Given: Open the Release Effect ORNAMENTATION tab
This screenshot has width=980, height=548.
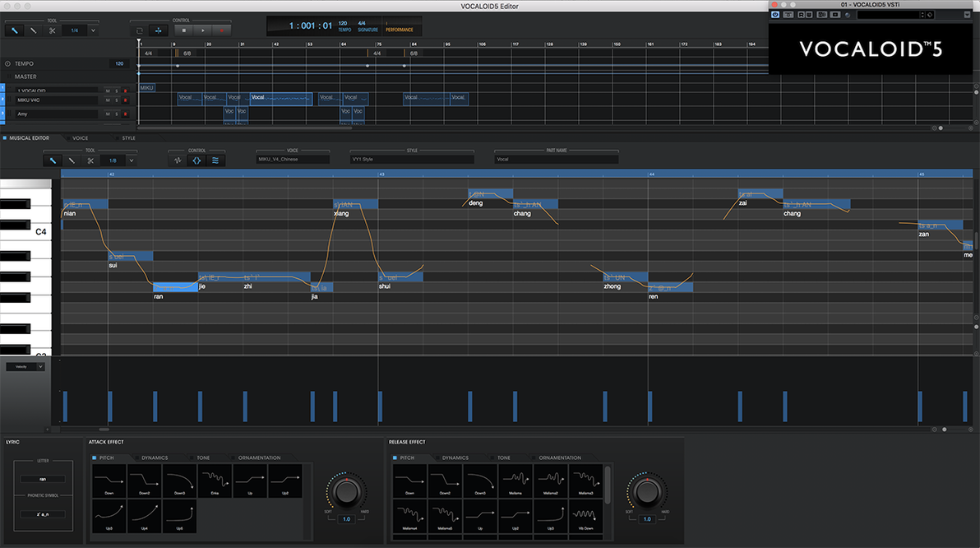Looking at the screenshot, I should pyautogui.click(x=559, y=458).
